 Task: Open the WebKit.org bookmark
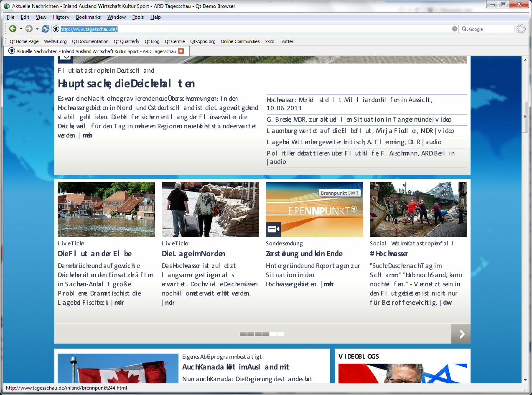pyautogui.click(x=55, y=41)
